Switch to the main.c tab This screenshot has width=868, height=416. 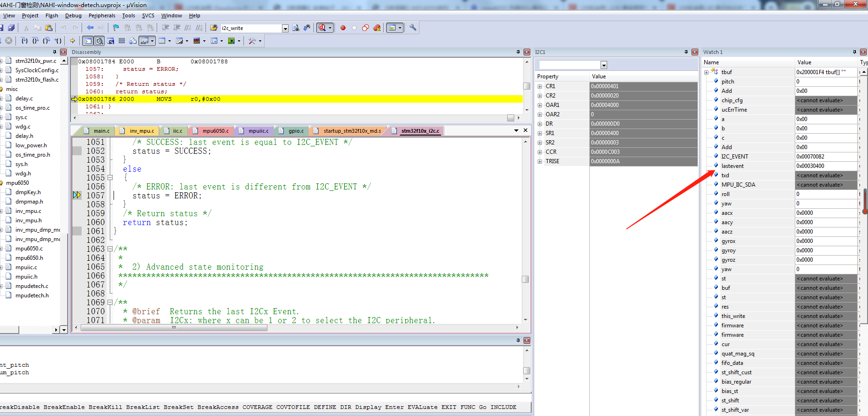point(98,131)
